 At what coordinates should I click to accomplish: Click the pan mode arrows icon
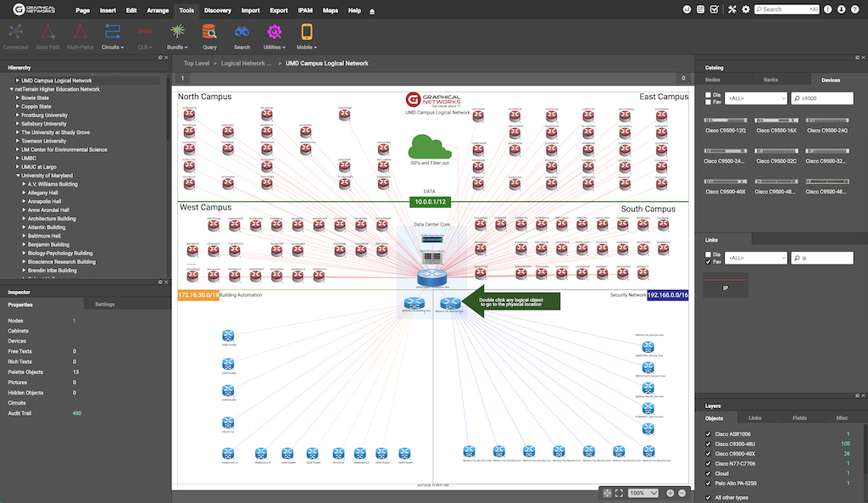tap(607, 493)
